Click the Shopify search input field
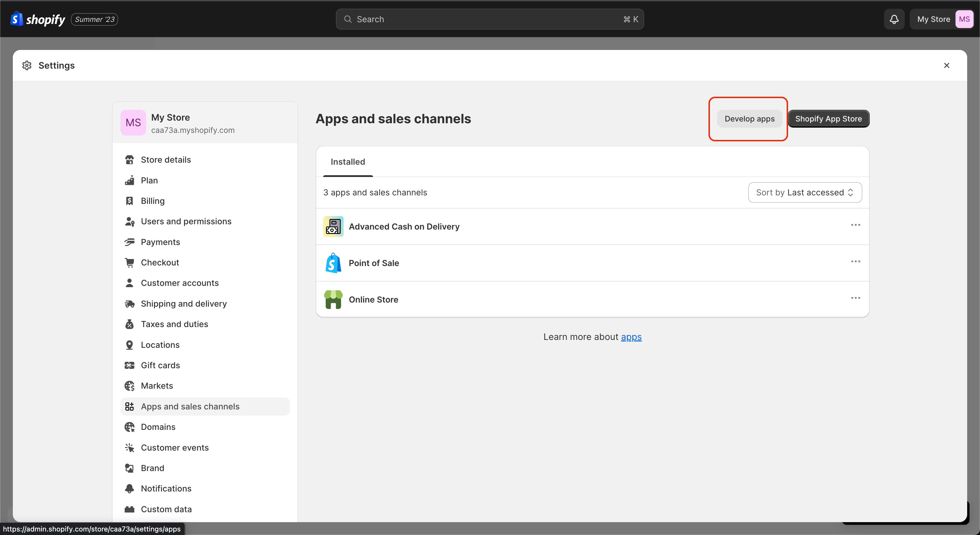980x535 pixels. (489, 18)
